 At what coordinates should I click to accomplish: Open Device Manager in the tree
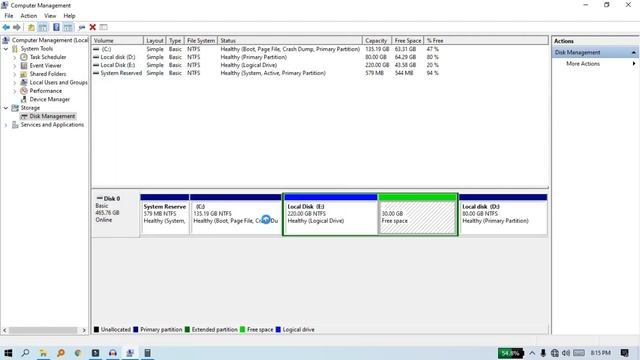tap(49, 99)
